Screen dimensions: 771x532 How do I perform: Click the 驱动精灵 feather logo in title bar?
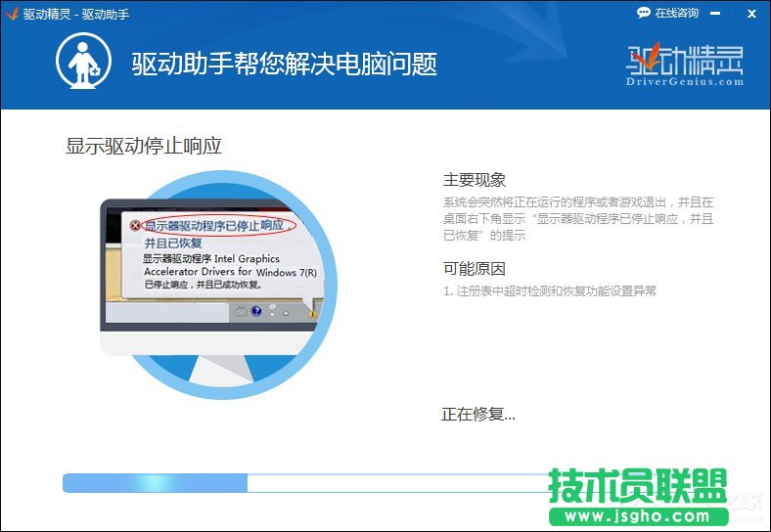tap(11, 14)
